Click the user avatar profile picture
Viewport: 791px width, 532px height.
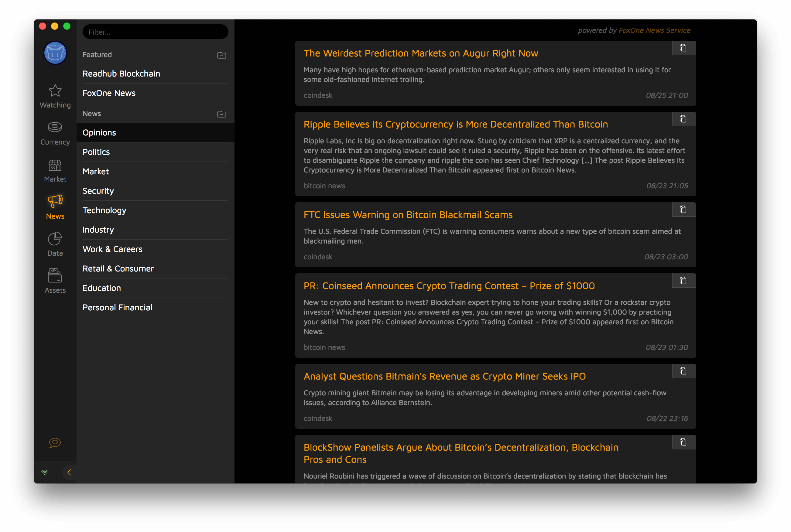[x=55, y=53]
